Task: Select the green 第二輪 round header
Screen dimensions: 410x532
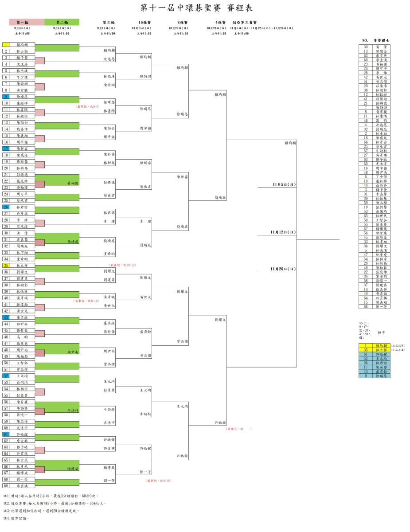Action: (x=62, y=22)
